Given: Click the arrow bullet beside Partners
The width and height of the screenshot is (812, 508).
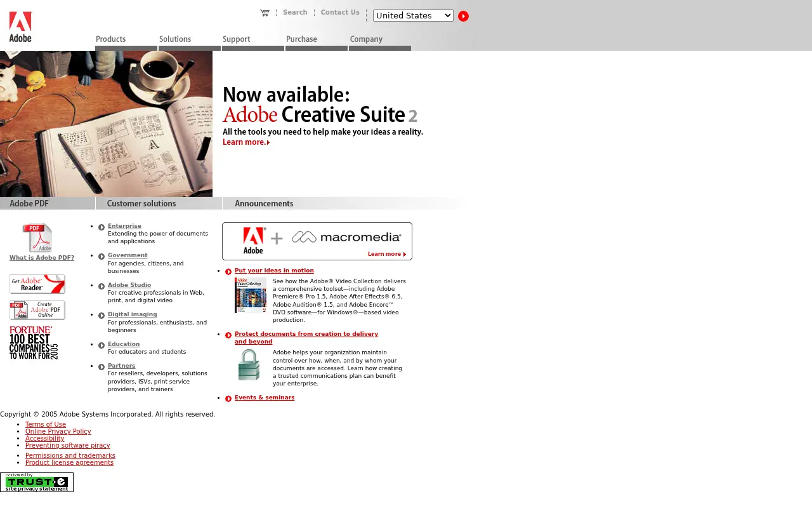Looking at the screenshot, I should coord(101,367).
